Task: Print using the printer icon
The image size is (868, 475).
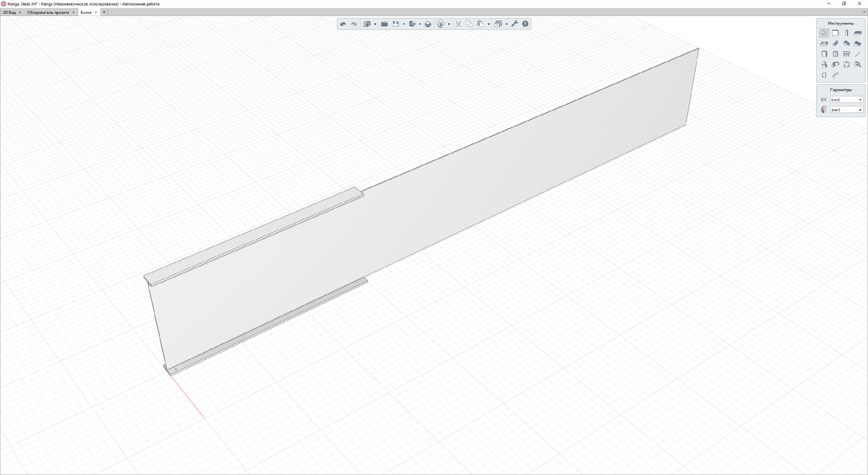Action: coord(428,24)
